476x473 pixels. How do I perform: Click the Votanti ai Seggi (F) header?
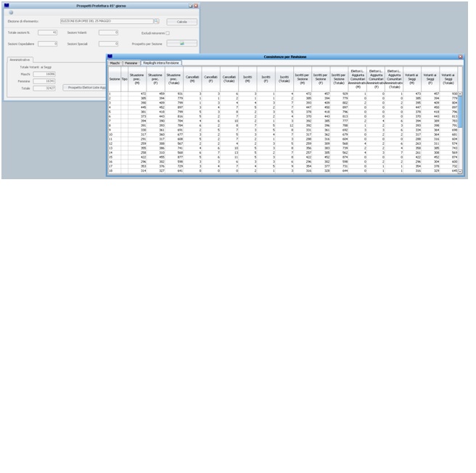[x=430, y=79]
